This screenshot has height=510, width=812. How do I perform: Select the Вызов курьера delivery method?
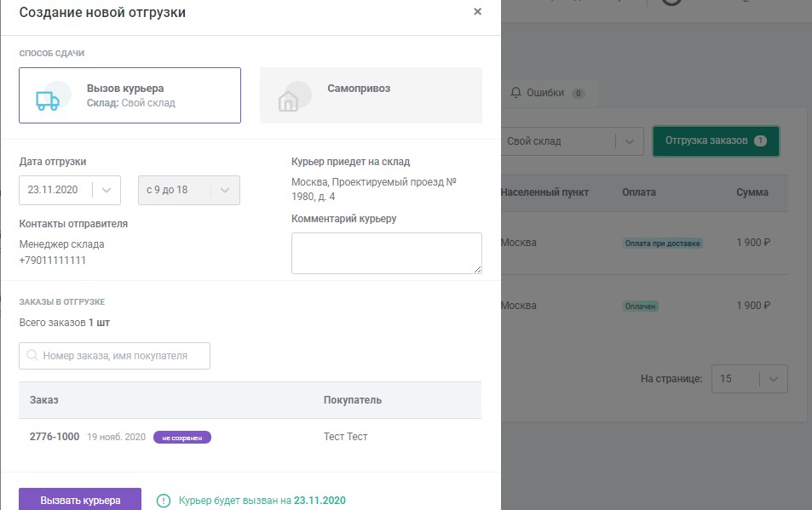130,95
